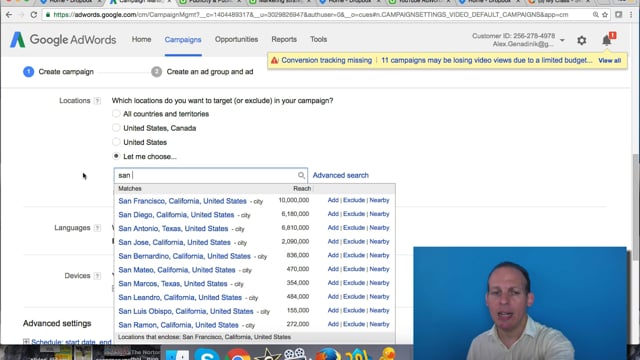This screenshot has width=640, height=360.
Task: Add San Marcos to targeted locations
Action: pos(333,283)
